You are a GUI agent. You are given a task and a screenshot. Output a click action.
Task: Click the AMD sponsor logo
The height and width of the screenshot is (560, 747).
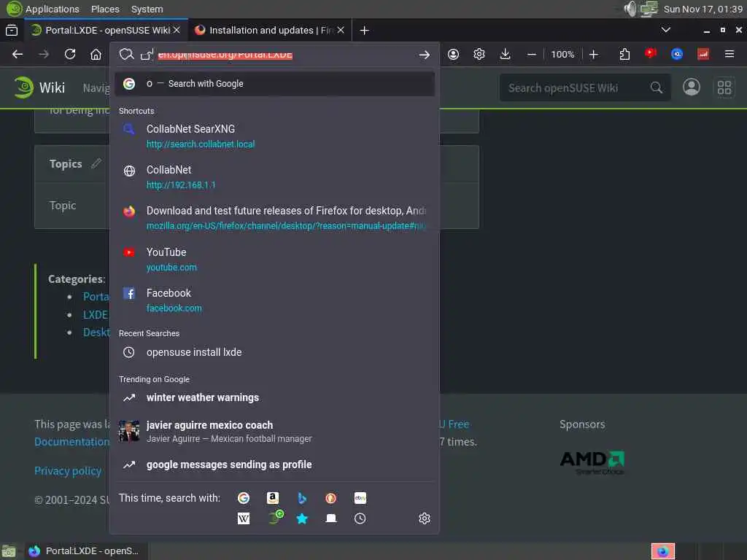coord(592,462)
